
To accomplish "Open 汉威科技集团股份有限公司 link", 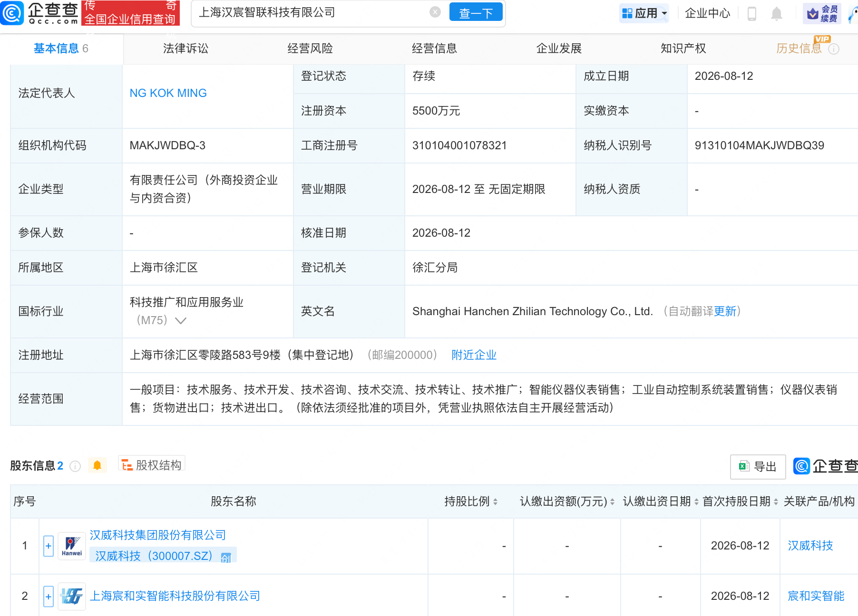I will point(158,535).
